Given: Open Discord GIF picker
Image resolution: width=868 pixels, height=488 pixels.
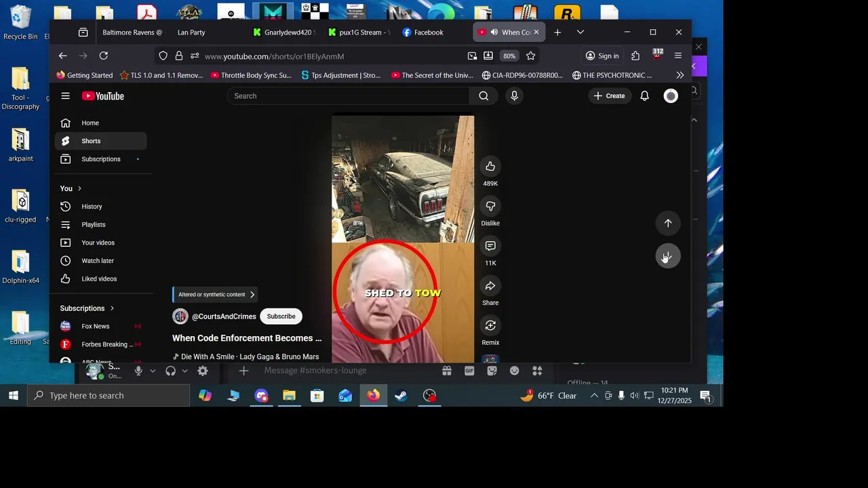Looking at the screenshot, I should click(469, 371).
